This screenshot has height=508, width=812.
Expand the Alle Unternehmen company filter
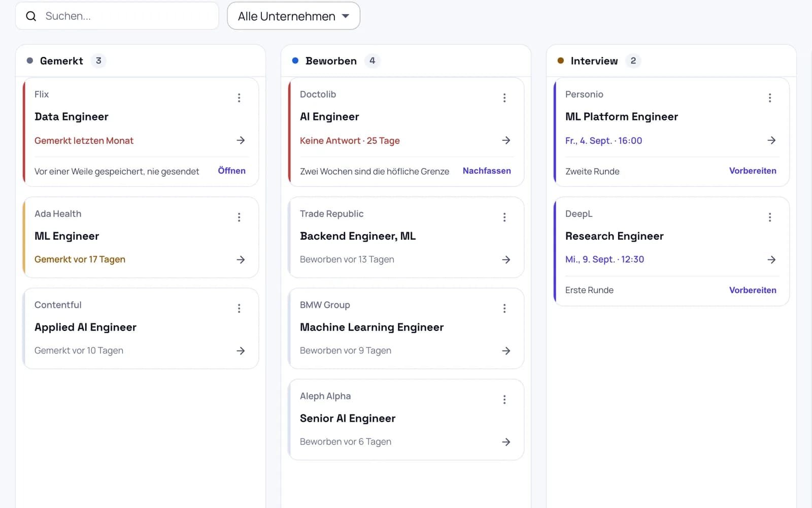(x=293, y=16)
